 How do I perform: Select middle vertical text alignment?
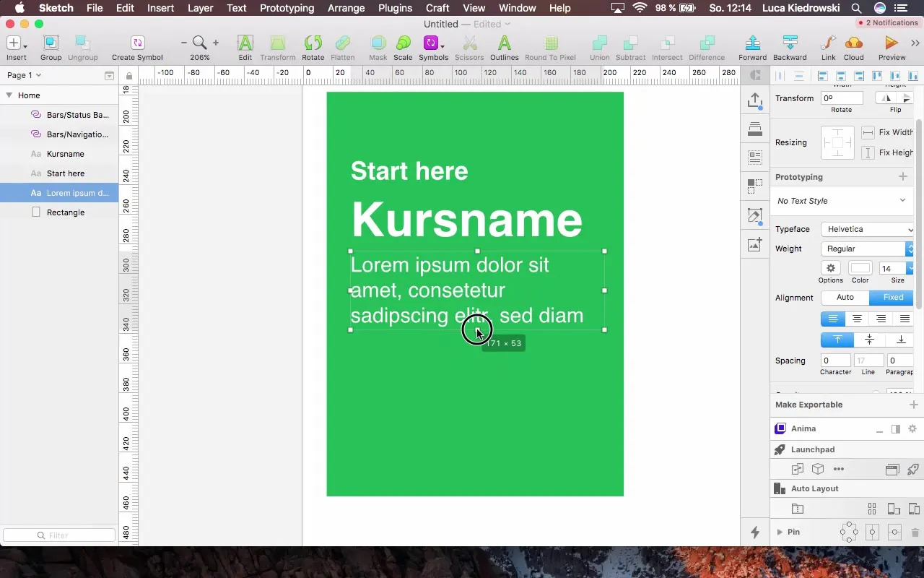[869, 340]
